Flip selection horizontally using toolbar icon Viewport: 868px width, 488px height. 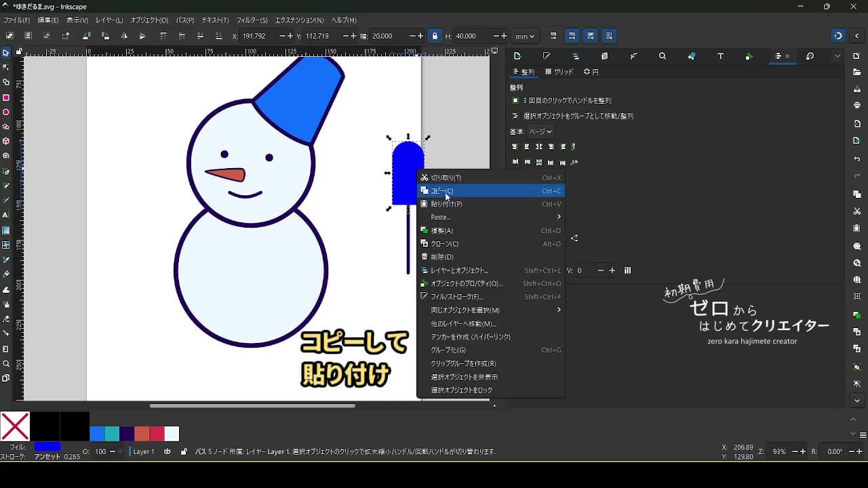123,36
